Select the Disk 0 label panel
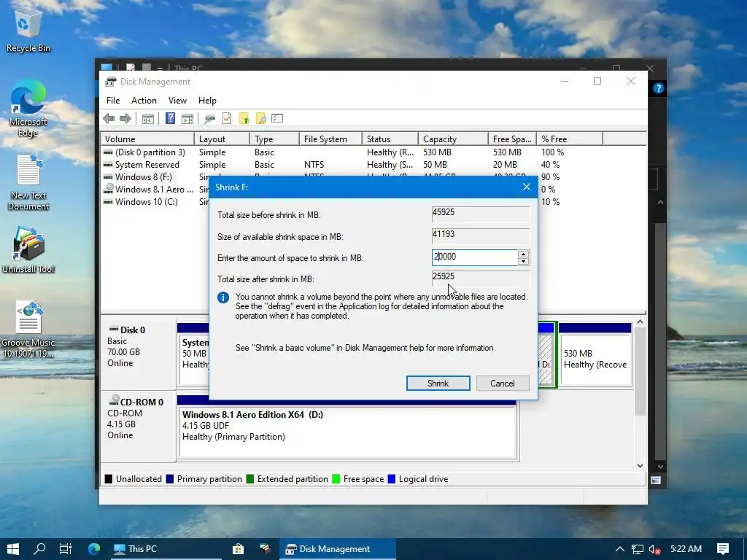 click(138, 354)
